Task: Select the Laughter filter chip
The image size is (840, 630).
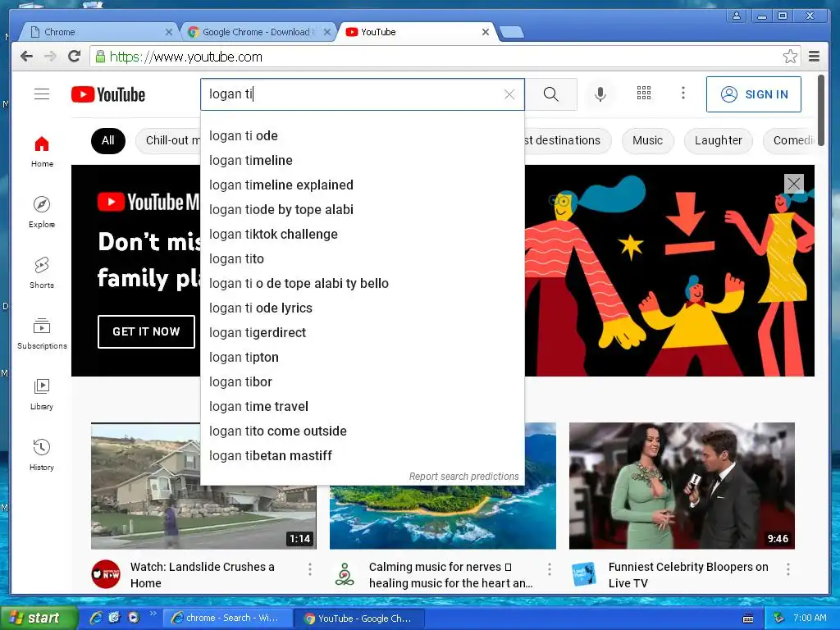Action: tap(719, 141)
